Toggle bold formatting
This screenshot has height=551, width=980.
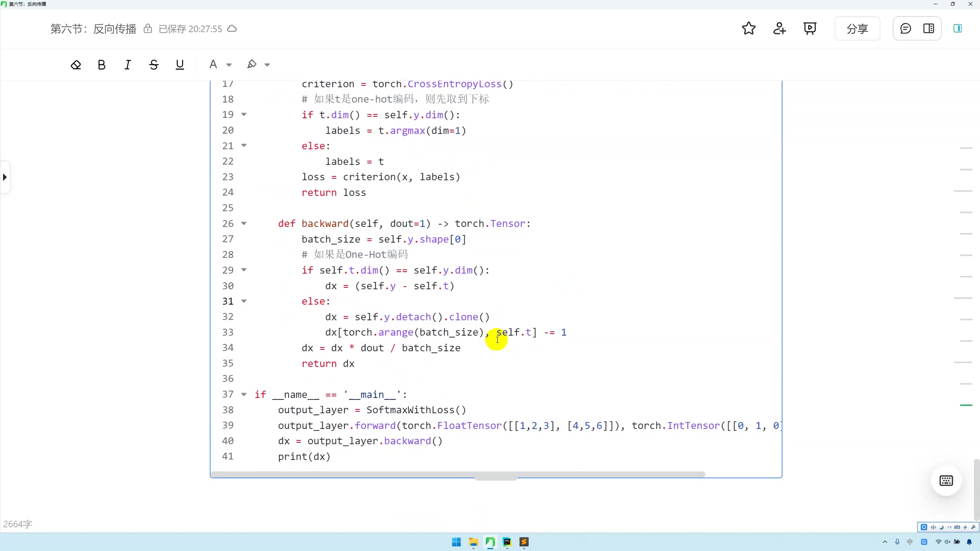101,64
